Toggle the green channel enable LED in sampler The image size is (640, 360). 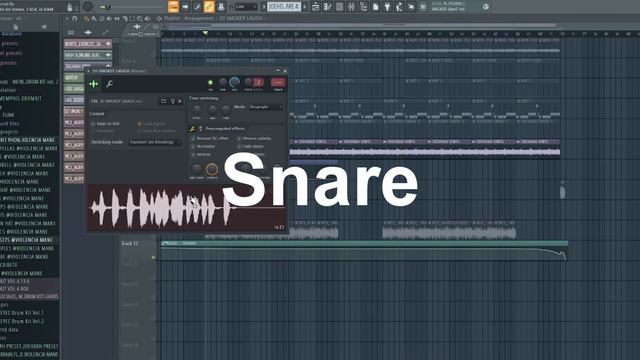click(x=211, y=83)
